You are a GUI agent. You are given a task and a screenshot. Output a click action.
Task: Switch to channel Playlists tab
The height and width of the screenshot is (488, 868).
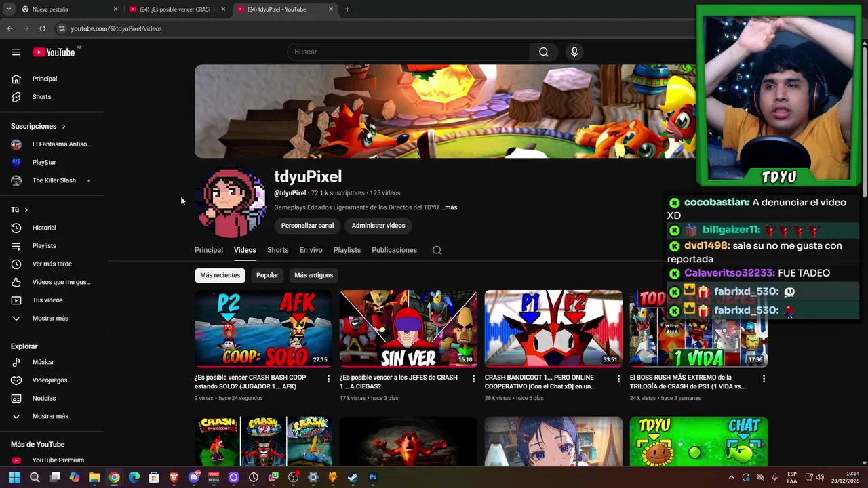(347, 250)
